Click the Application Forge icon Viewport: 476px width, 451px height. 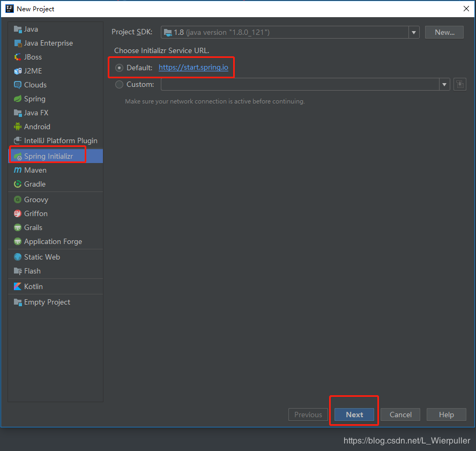coord(18,241)
